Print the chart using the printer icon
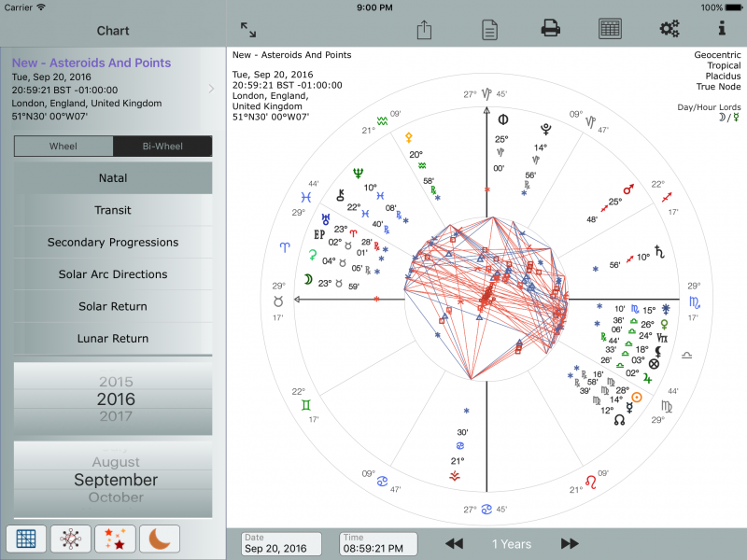The height and width of the screenshot is (560, 747). click(551, 29)
